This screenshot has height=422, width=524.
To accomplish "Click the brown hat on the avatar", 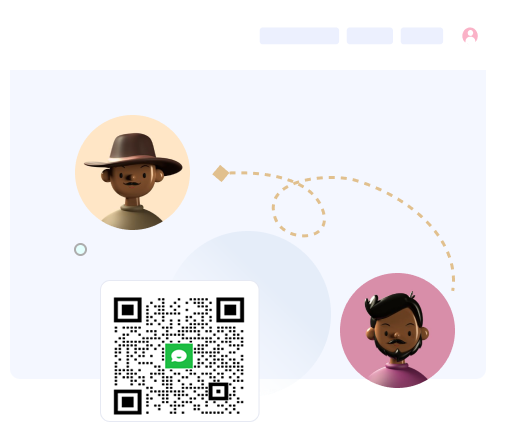I will 133,150.
